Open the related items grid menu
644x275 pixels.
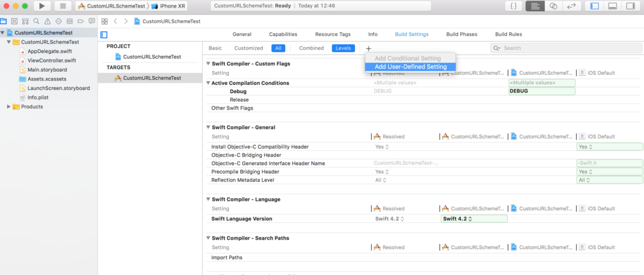tap(105, 21)
